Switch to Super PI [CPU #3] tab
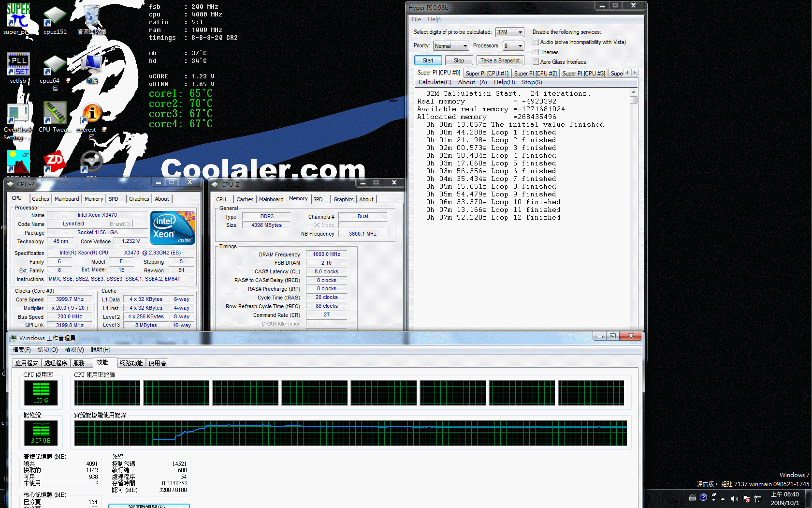This screenshot has width=812, height=508. pos(583,74)
